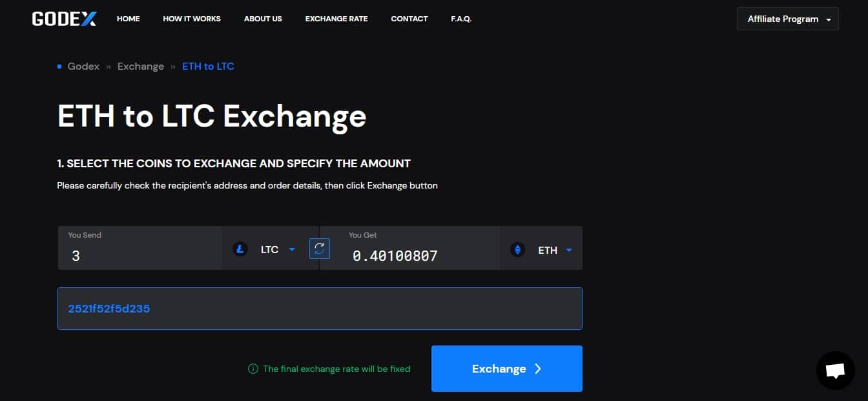Open the F.A.Q. page

point(461,19)
